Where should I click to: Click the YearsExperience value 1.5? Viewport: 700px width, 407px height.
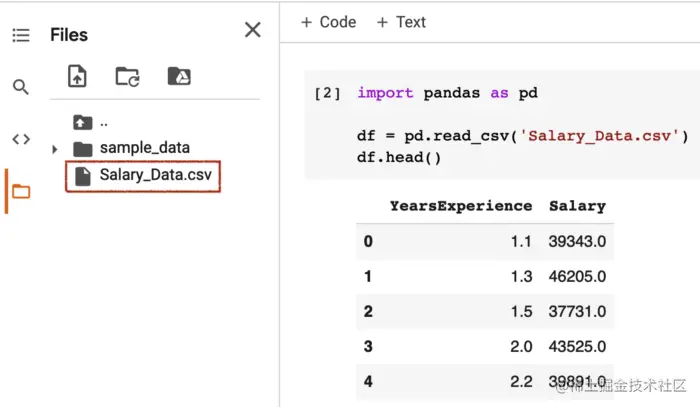click(521, 311)
